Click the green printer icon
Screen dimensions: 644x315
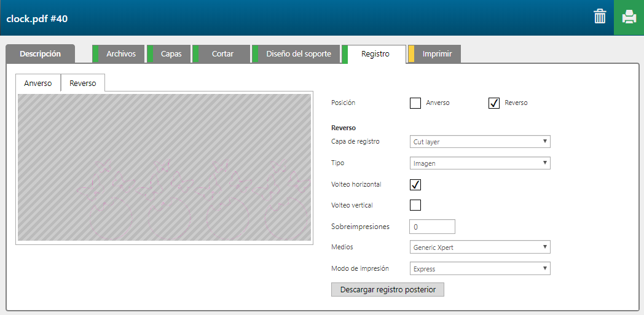click(629, 17)
